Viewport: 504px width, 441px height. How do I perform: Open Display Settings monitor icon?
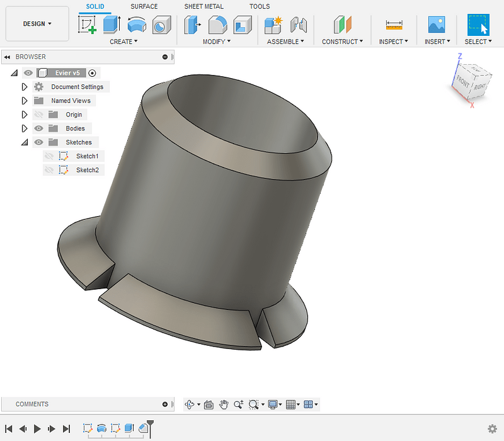click(x=273, y=404)
